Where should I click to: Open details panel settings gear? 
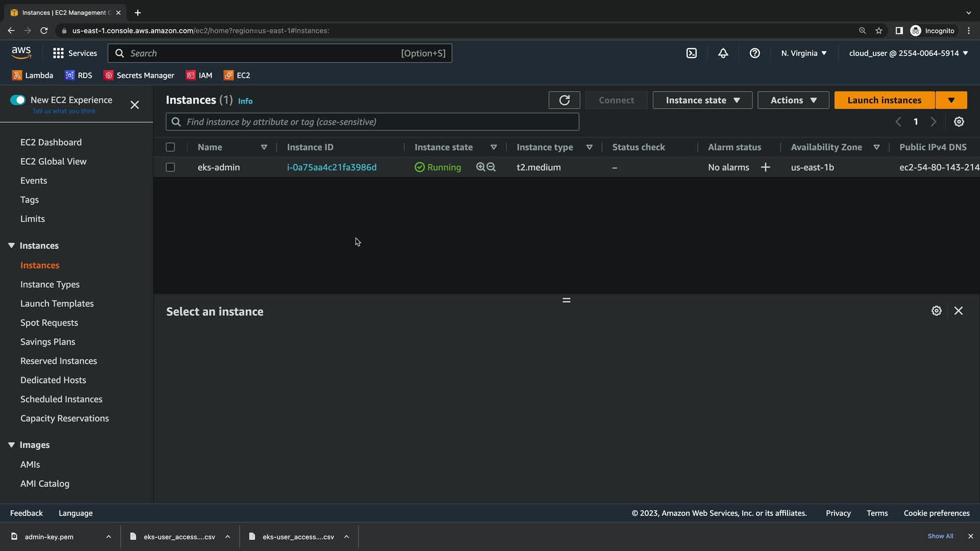click(x=936, y=311)
